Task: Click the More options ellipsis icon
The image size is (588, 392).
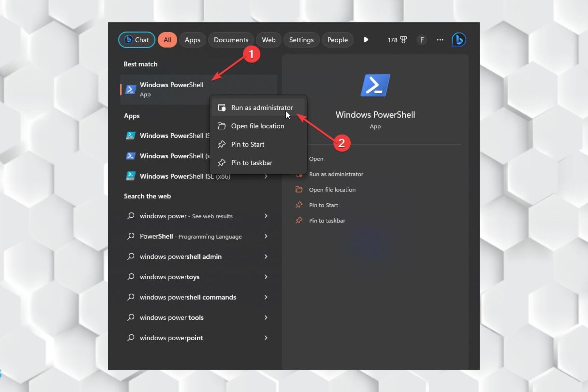Action: [440, 40]
